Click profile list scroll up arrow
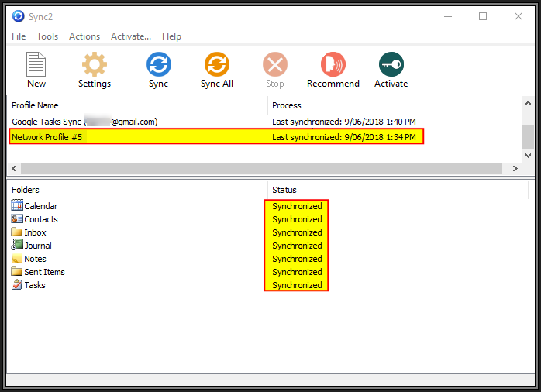 tap(528, 103)
